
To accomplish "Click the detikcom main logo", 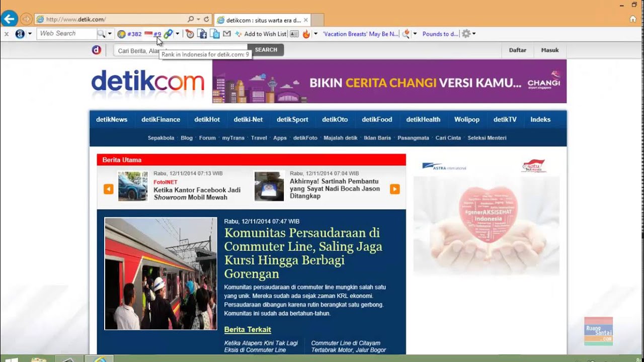I will click(148, 81).
